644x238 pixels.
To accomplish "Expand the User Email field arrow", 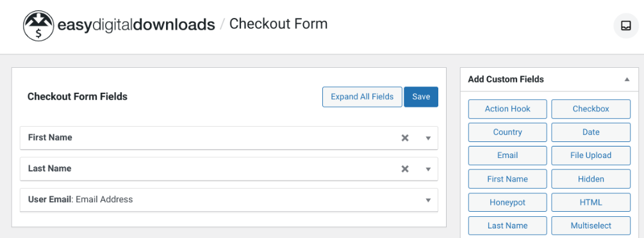I will pyautogui.click(x=428, y=200).
